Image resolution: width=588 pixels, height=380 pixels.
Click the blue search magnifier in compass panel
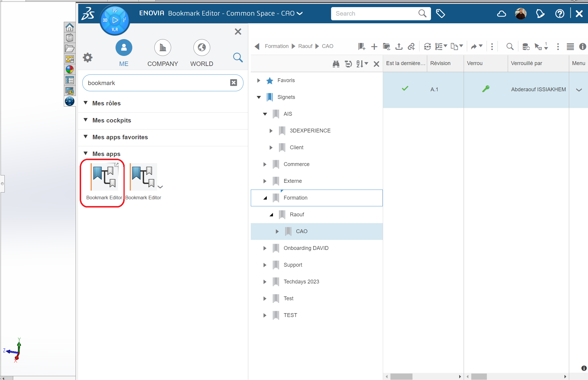(238, 57)
